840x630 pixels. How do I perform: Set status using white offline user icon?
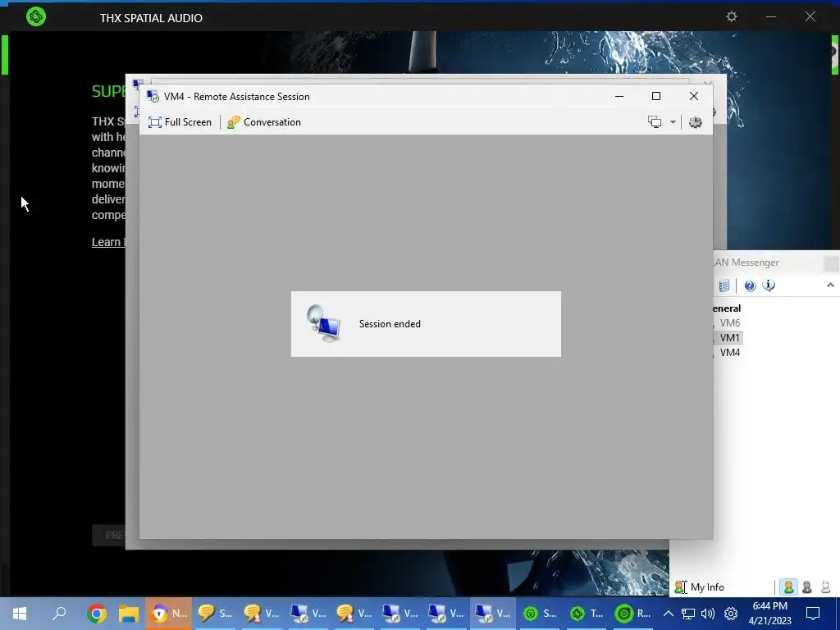click(x=825, y=587)
